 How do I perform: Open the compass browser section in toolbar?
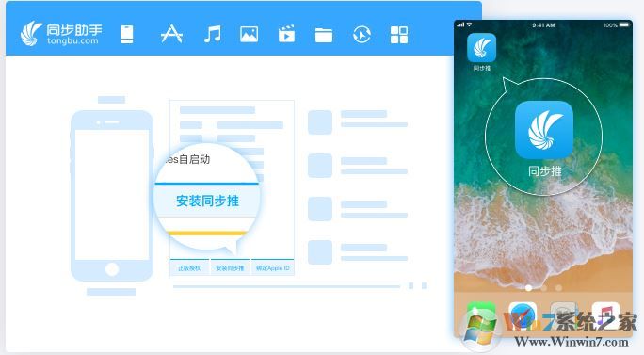click(362, 35)
